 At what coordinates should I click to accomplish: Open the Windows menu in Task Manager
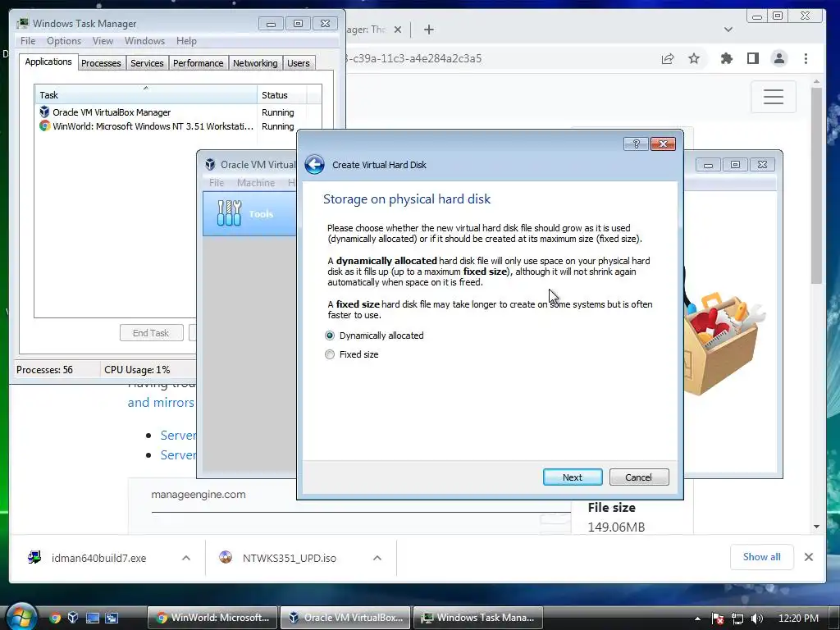pyautogui.click(x=144, y=41)
